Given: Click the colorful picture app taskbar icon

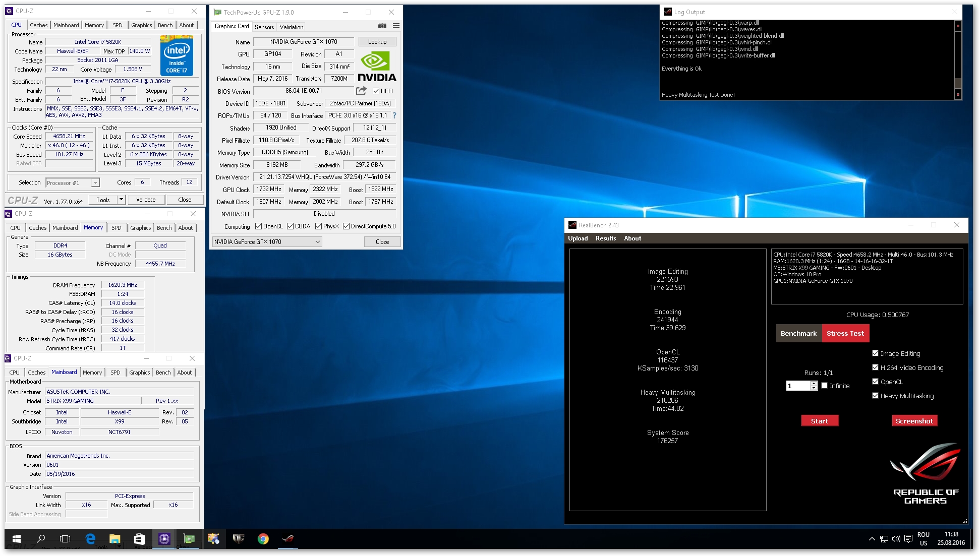Looking at the screenshot, I should coord(213,539).
